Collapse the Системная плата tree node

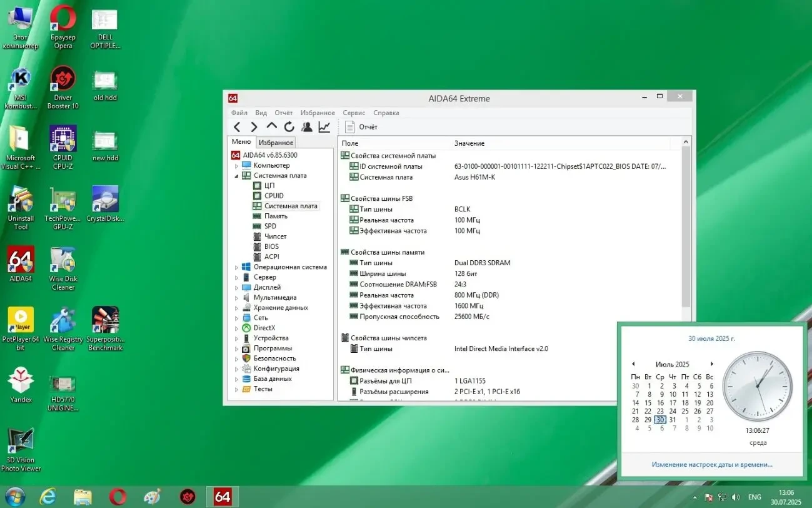click(237, 176)
